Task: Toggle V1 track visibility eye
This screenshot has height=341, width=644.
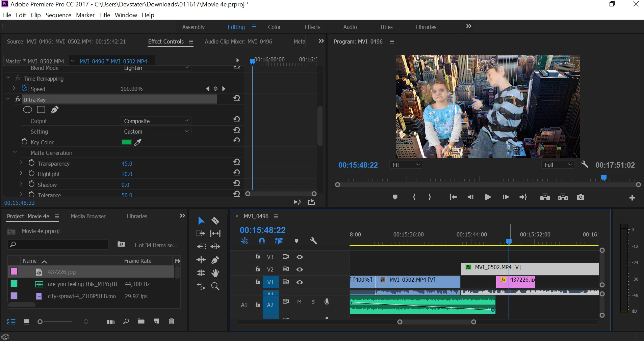Action: click(300, 282)
